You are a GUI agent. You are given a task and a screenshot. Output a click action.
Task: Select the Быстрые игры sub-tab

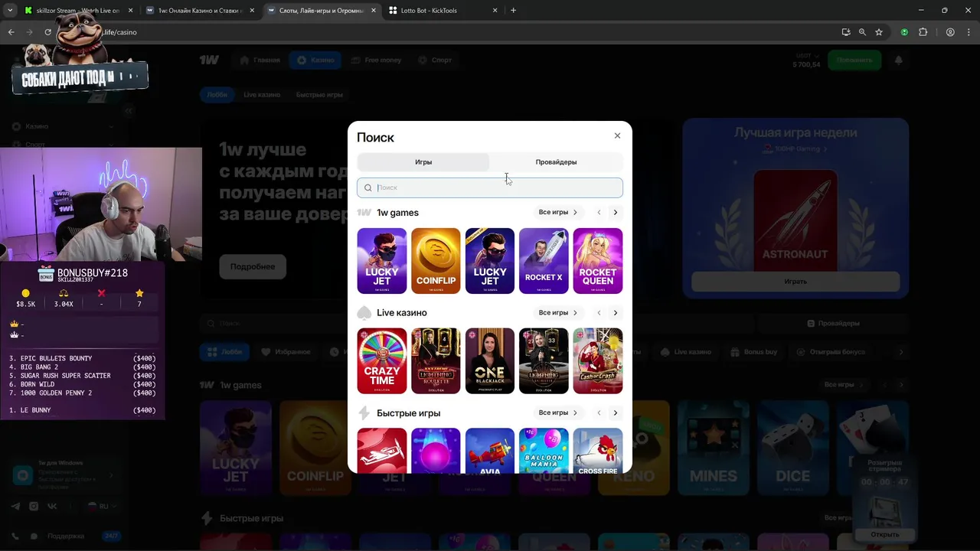[x=319, y=95]
